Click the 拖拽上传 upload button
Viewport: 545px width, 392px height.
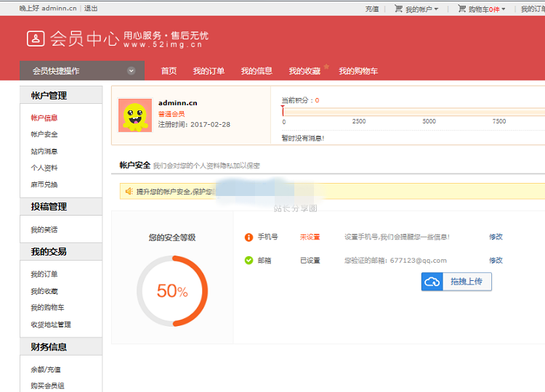click(457, 282)
